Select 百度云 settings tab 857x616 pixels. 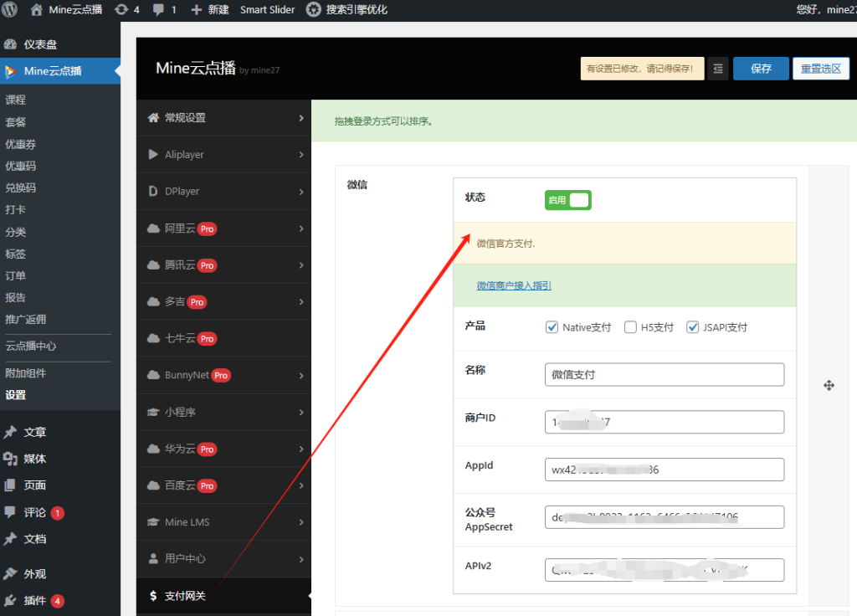tap(223, 485)
